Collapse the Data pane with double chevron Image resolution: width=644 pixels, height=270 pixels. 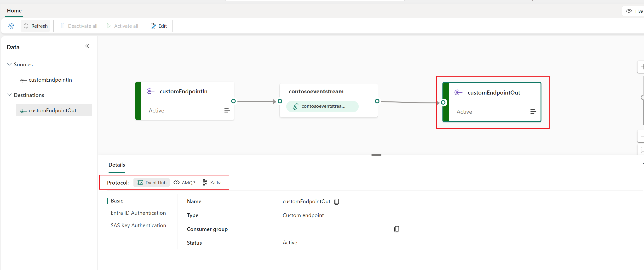click(x=87, y=46)
